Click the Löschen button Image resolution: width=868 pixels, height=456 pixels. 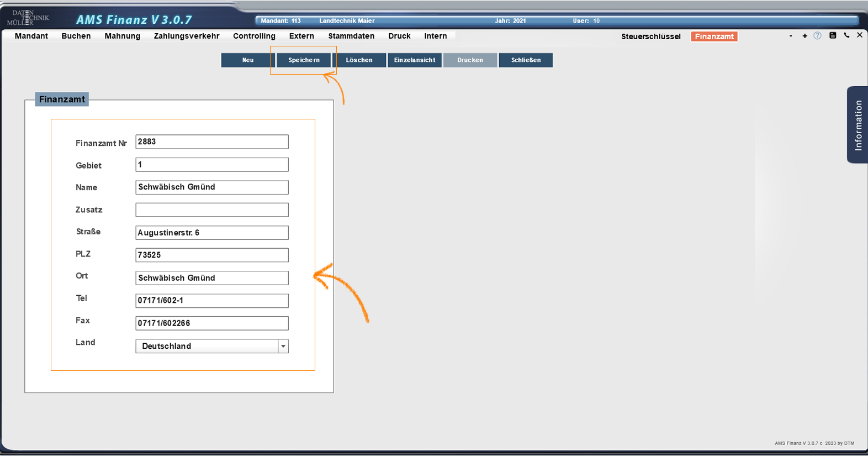(359, 60)
